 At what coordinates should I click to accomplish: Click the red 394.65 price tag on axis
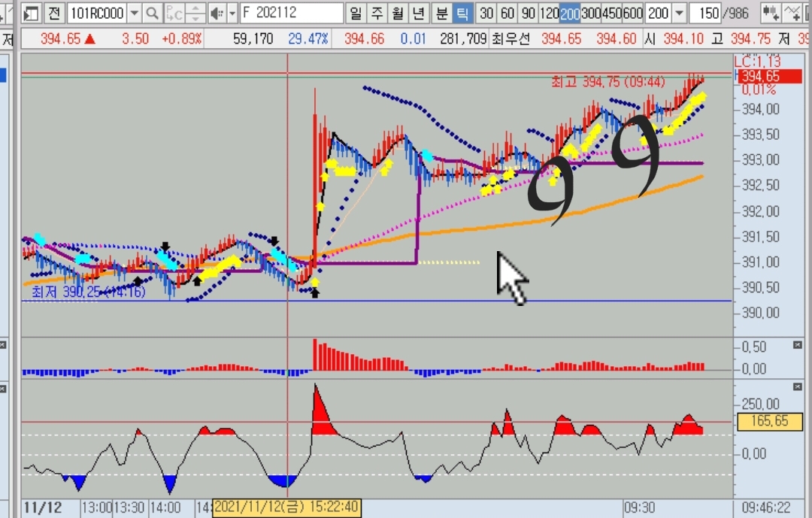[770, 76]
